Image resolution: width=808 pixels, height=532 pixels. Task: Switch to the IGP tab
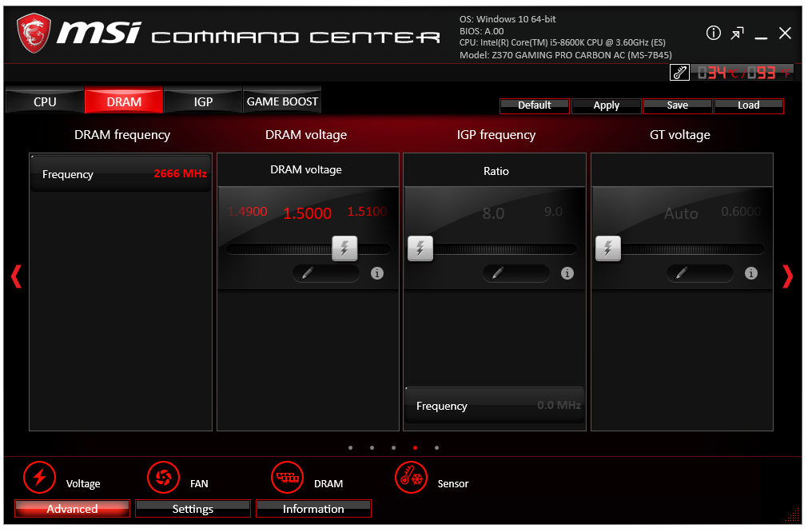pyautogui.click(x=203, y=101)
